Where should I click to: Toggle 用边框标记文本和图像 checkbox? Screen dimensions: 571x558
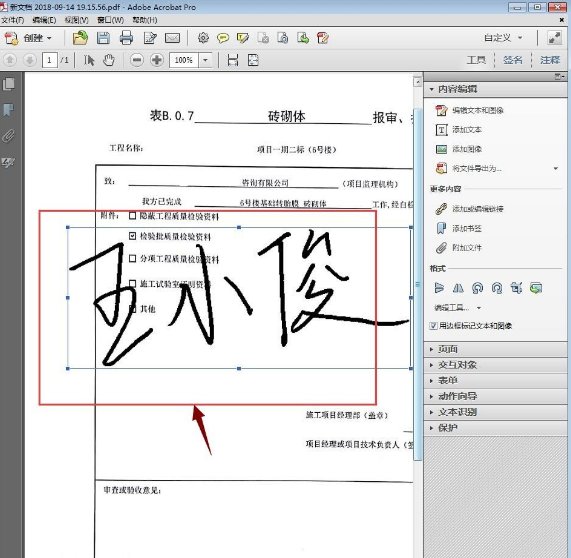433,326
